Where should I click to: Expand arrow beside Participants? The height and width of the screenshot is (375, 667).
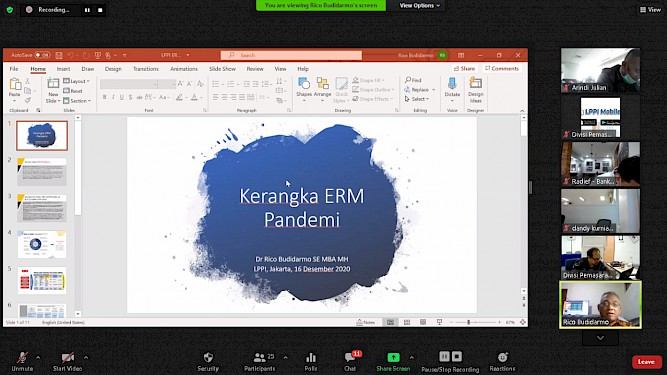click(x=285, y=358)
